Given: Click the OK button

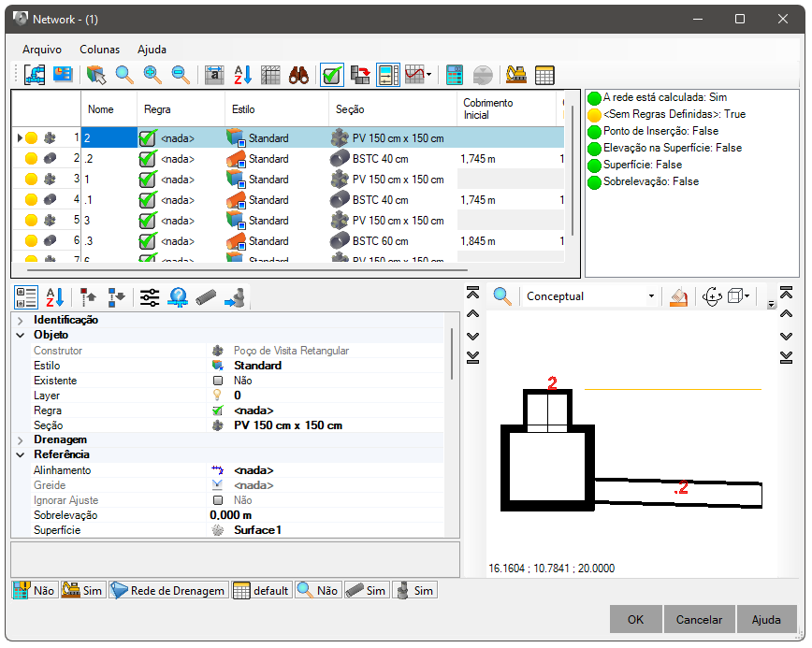Looking at the screenshot, I should click(635, 620).
